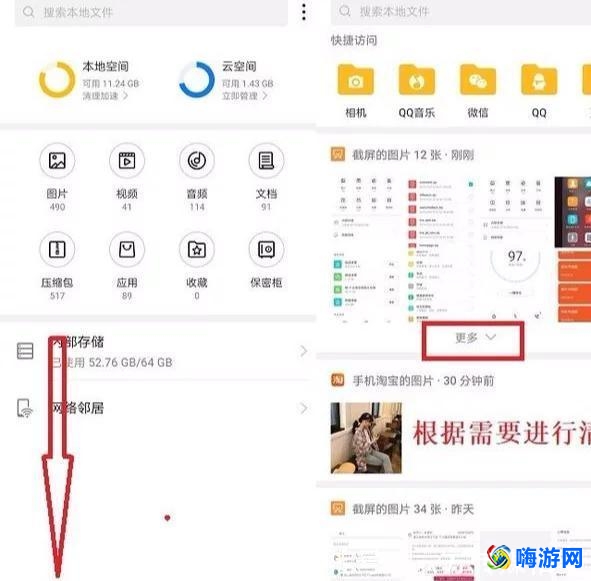
Task: Open 网络邻居 via its right chevron
Action: coord(303,408)
